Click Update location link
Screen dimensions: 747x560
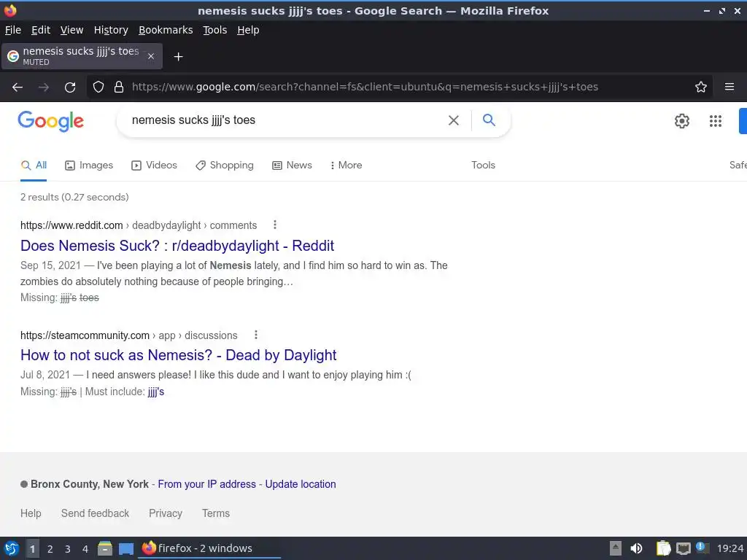click(300, 484)
